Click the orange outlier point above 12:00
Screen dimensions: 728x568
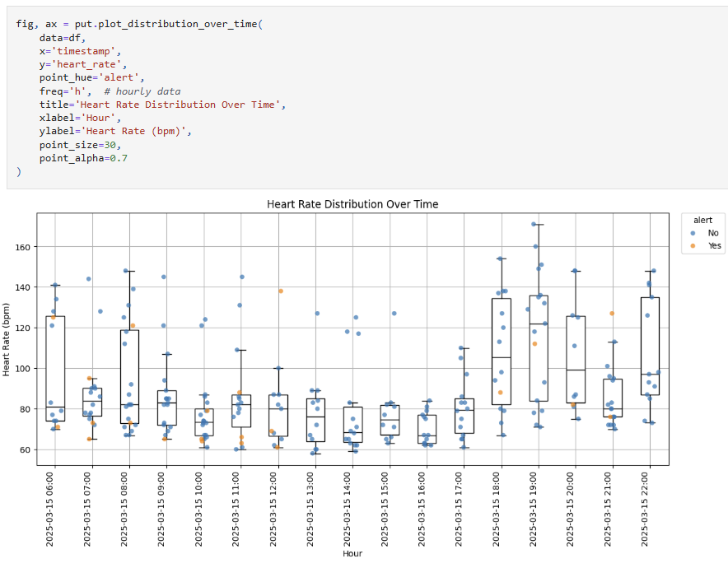coord(281,291)
